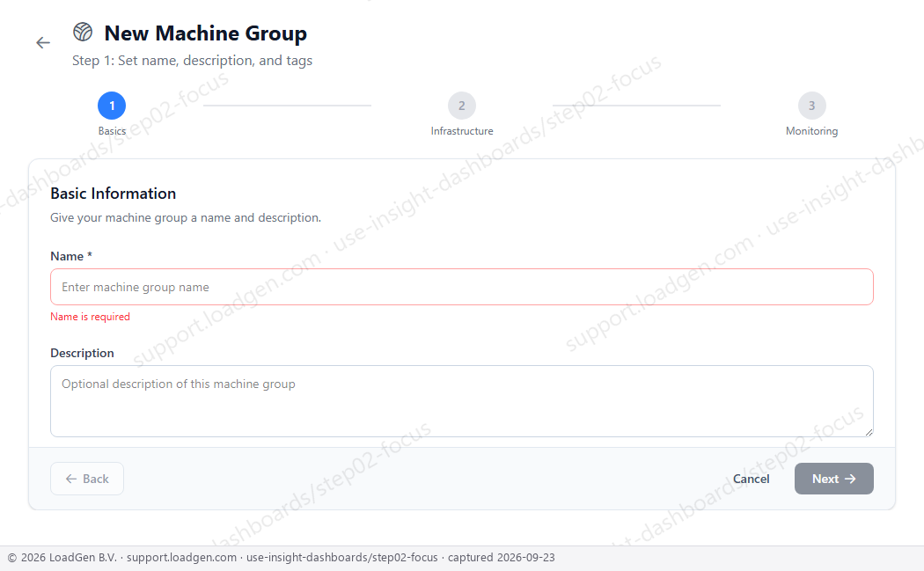
Task: Focus the machine group Name field
Action: click(462, 287)
